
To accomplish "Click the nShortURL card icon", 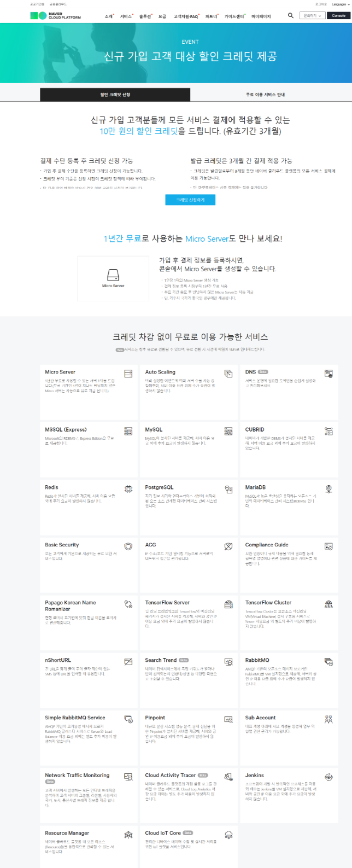I will coord(128,662).
